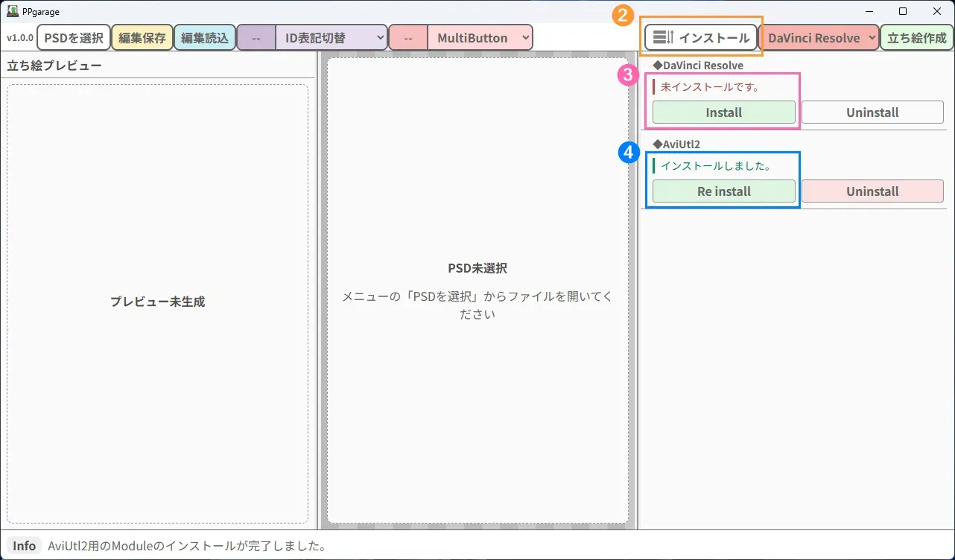955x560 pixels.
Task: Click the 編集保存 button
Action: (x=142, y=38)
